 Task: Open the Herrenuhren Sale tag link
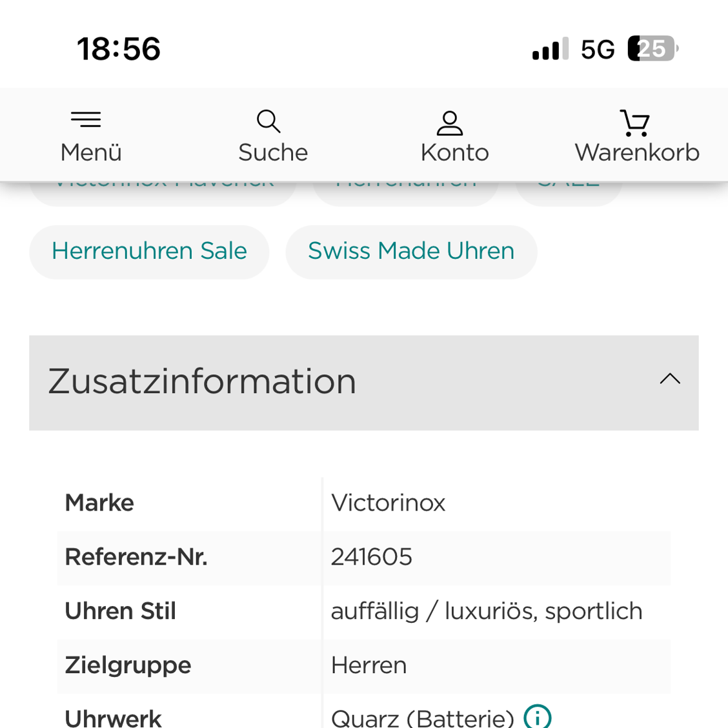click(x=149, y=252)
